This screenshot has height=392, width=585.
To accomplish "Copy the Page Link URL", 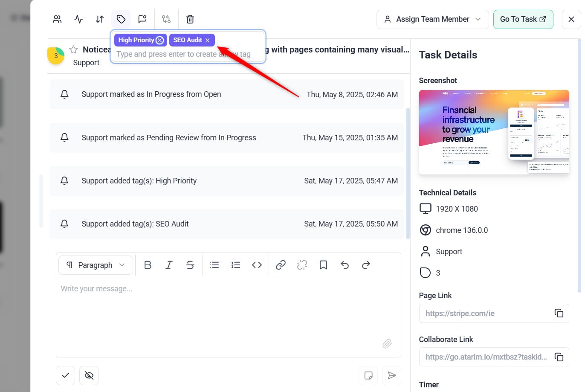I will [x=559, y=313].
